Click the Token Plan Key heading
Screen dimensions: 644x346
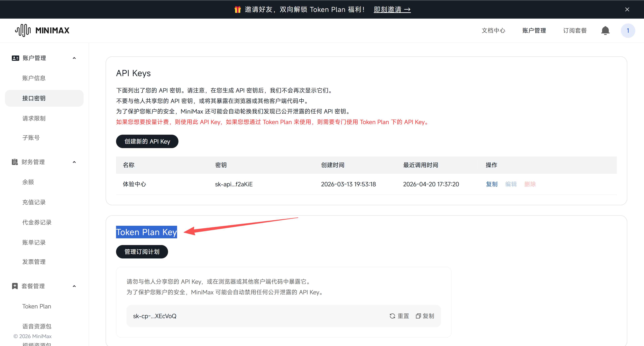[147, 232]
